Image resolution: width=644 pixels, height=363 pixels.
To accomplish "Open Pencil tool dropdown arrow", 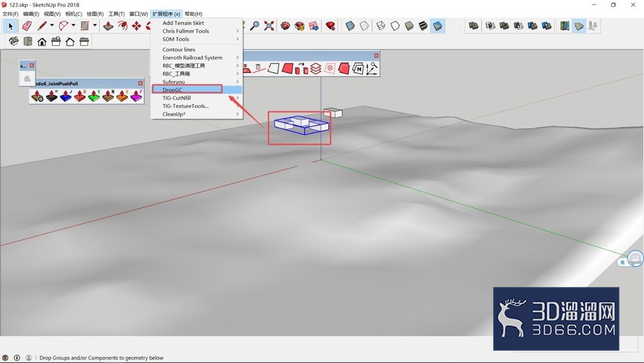I will (52, 26).
